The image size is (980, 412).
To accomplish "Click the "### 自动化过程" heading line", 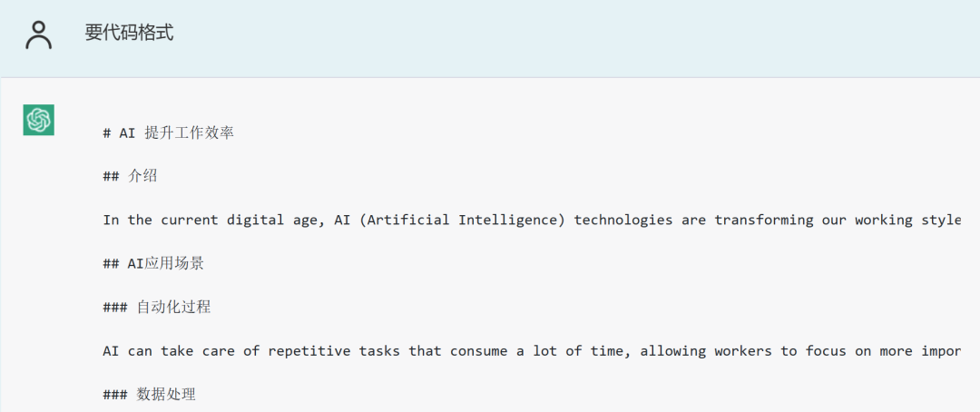I will click(x=156, y=307).
